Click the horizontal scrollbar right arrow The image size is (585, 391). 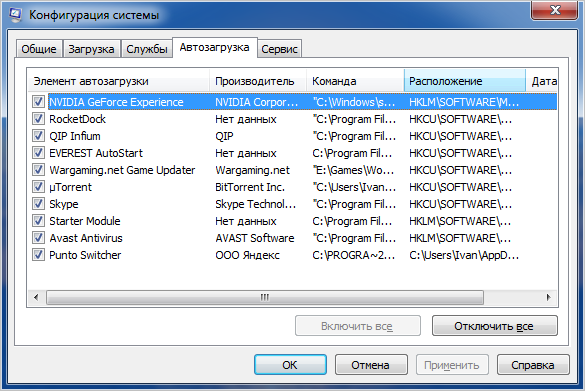[548, 297]
